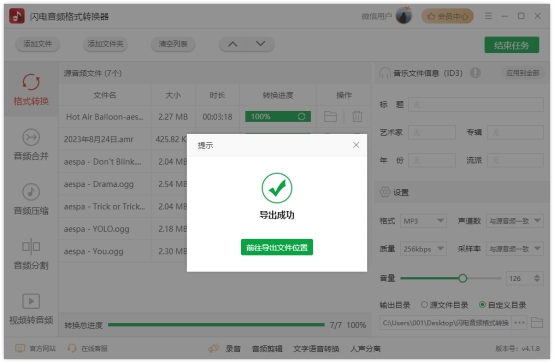
Task: Select the 源文件目录 radio button
Action: (x=424, y=304)
